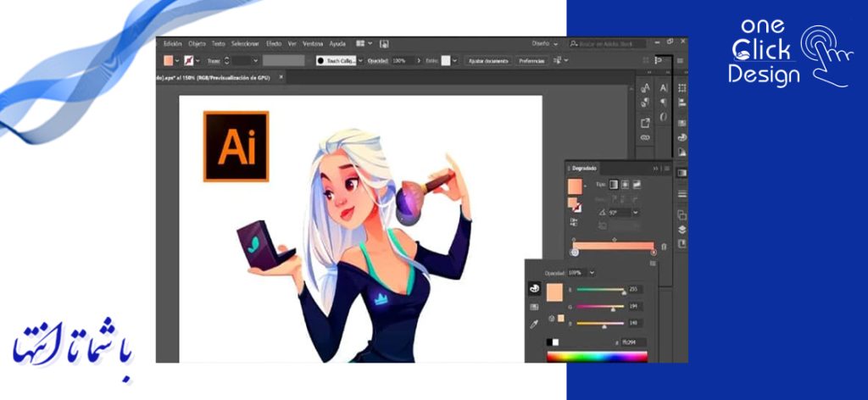Screen dimensions: 868x400
Task: Open the color mixer palette icon
Action: click(534, 289)
